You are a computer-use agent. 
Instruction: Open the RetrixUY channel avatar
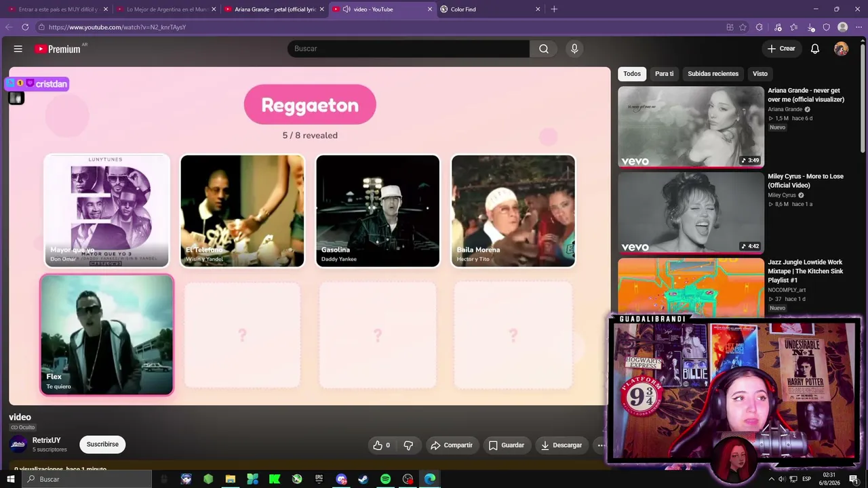[18, 445]
